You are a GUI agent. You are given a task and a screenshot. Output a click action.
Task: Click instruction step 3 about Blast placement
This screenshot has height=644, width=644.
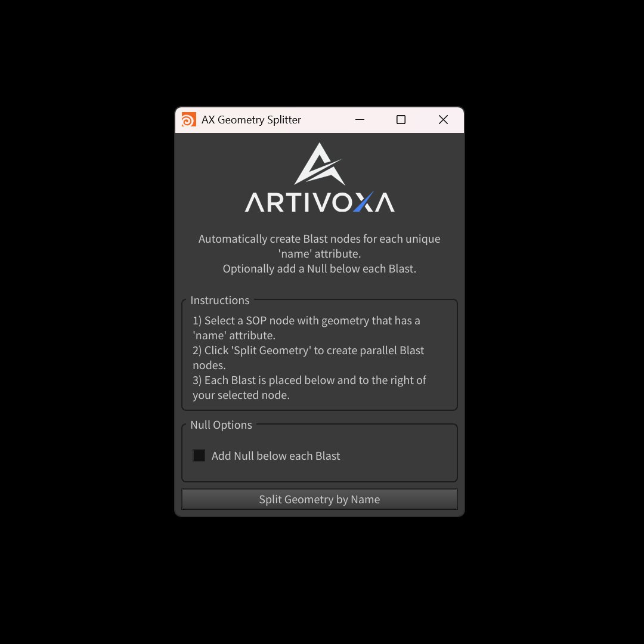coord(309,388)
